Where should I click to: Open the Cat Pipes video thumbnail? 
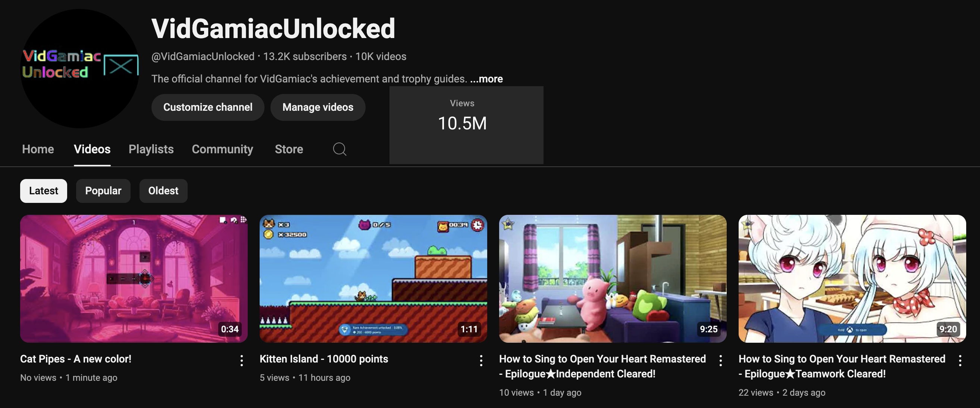(x=134, y=279)
